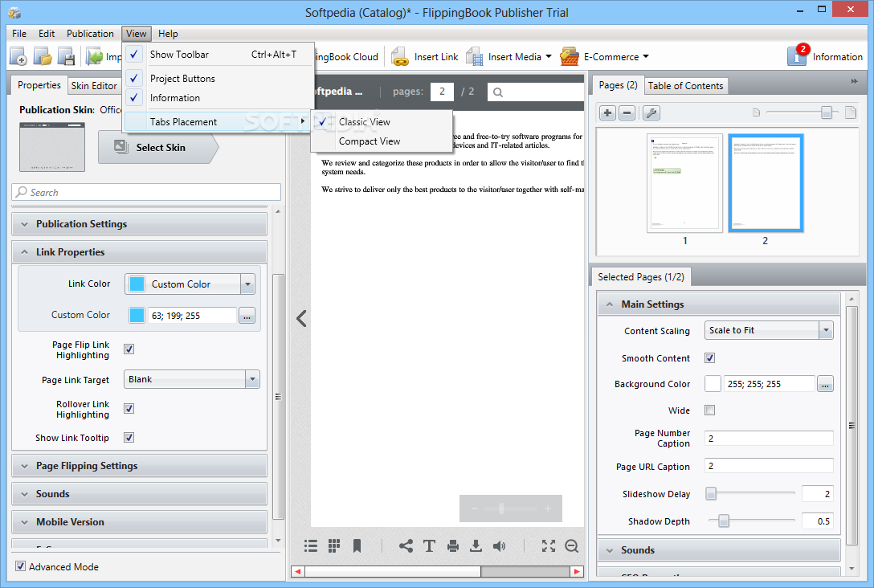Click the add page plus icon

coord(607,113)
